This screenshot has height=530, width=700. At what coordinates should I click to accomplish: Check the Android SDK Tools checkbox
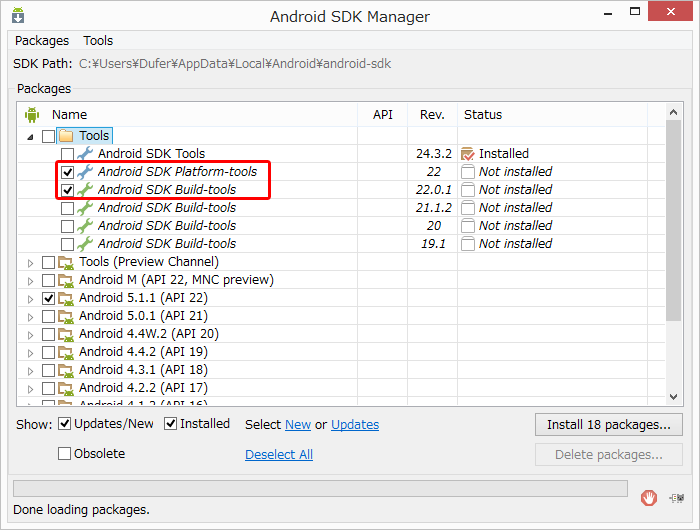point(67,154)
